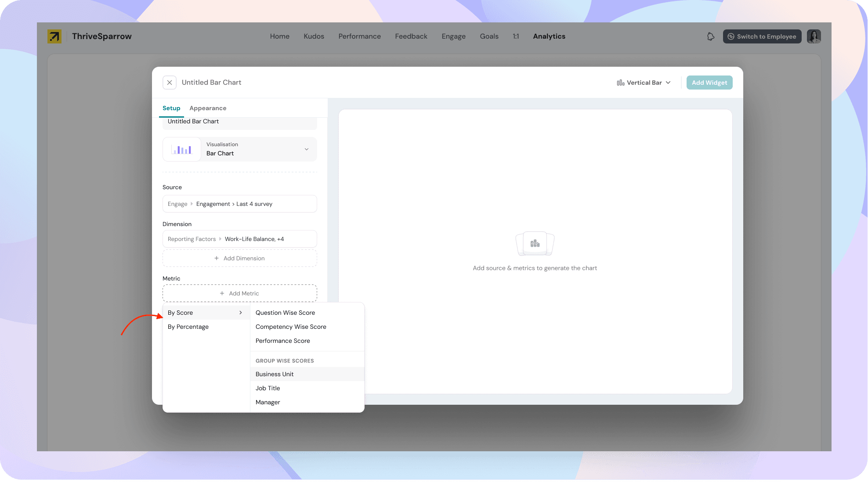
Task: Open the Goals nav item
Action: [489, 36]
